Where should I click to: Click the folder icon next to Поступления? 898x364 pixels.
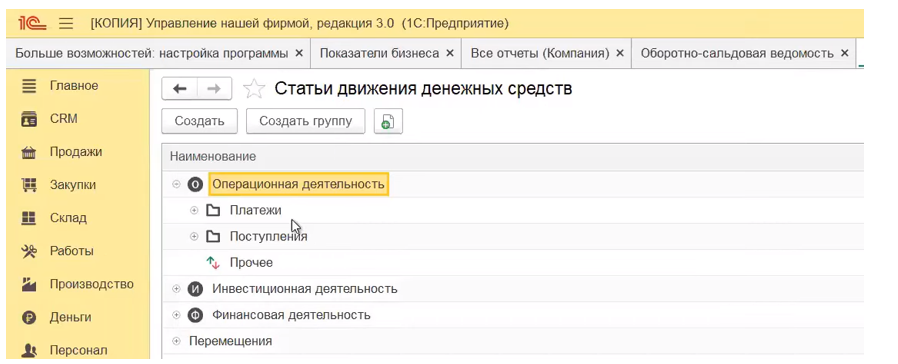tap(213, 236)
